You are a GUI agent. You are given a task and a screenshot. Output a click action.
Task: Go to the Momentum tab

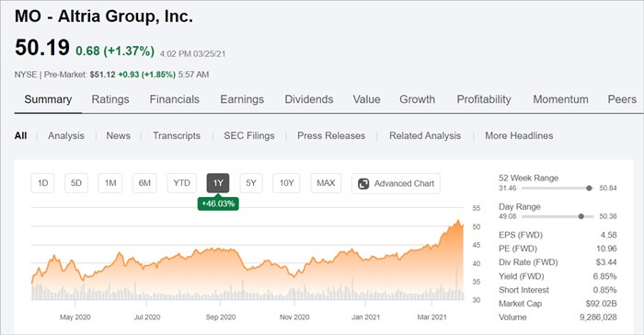pos(560,99)
